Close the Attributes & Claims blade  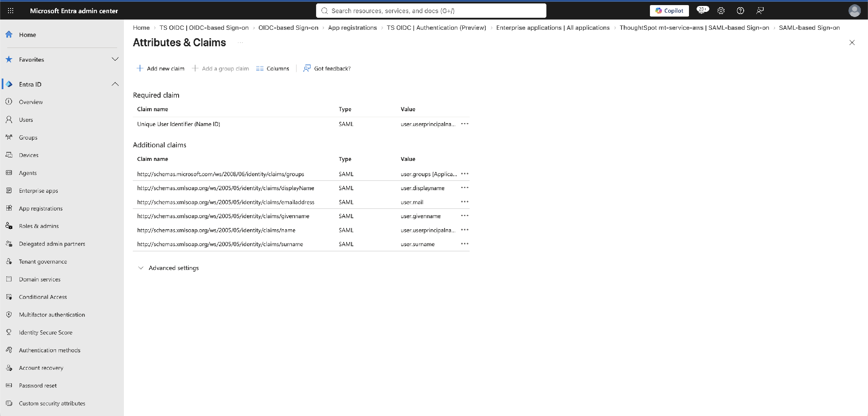(x=852, y=42)
